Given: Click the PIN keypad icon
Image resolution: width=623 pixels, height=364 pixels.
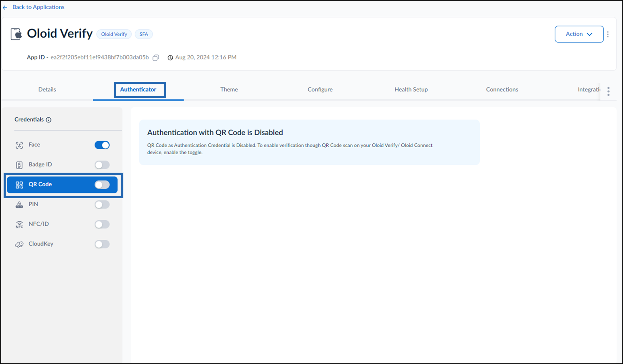Looking at the screenshot, I should pos(19,204).
